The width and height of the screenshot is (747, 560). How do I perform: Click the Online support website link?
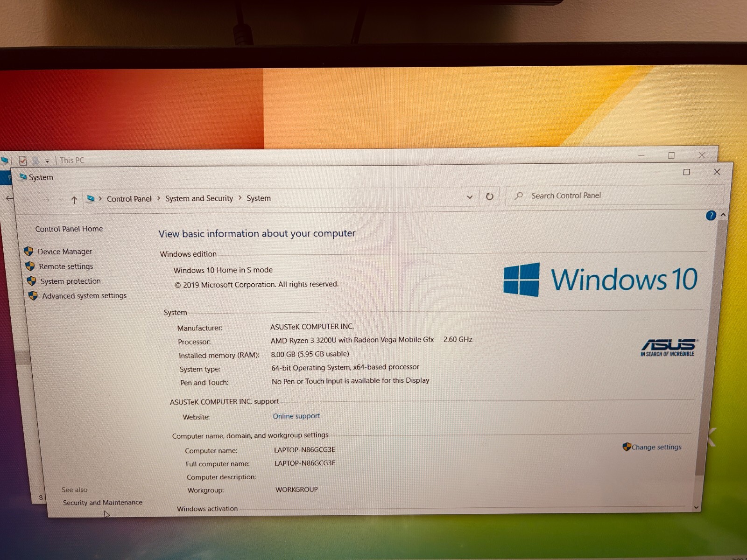point(296,416)
